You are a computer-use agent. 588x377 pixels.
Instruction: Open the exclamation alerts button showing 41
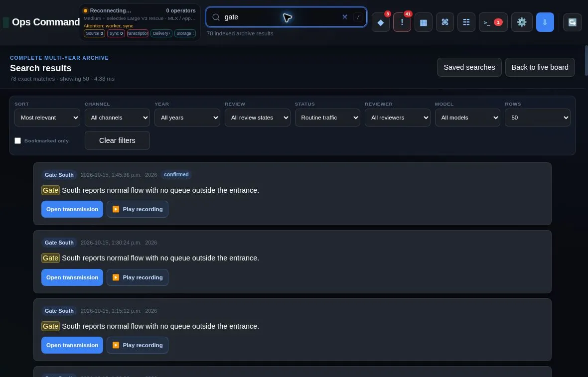point(402,22)
